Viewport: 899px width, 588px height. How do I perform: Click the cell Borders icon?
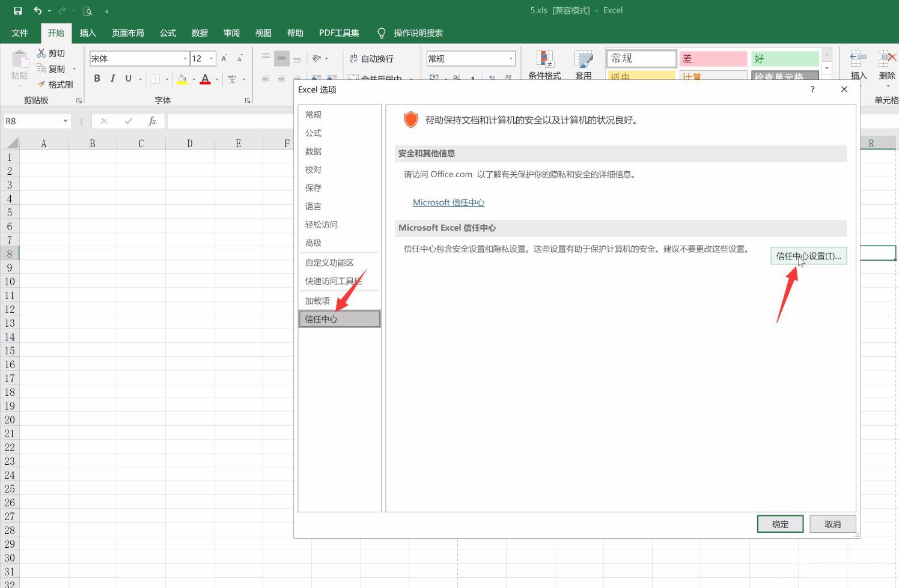pos(155,79)
